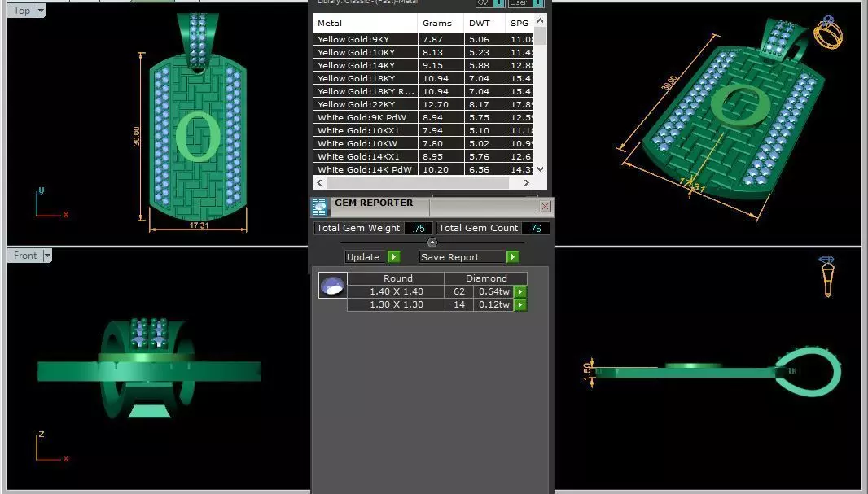Click the green arrow for the 0.64tw row
Image resolution: width=868 pixels, height=494 pixels.
tap(520, 291)
